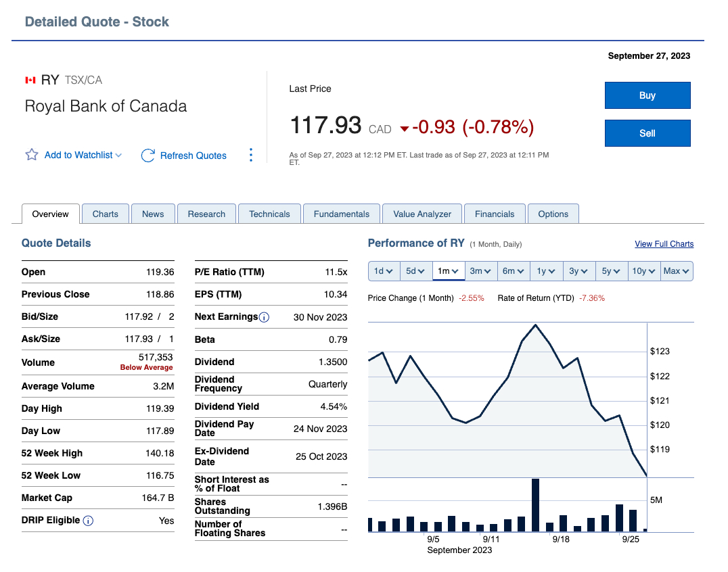Click the 9/5 date label on chart axis
The image size is (728, 572).
coord(433,539)
